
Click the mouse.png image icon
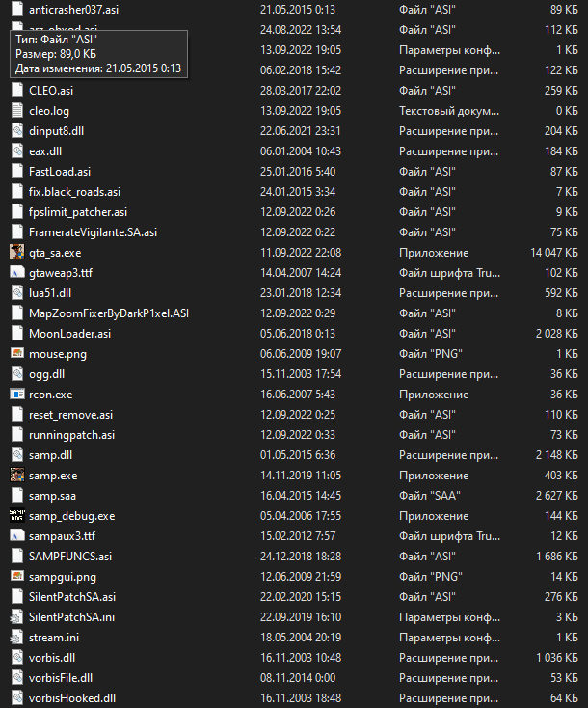17,354
